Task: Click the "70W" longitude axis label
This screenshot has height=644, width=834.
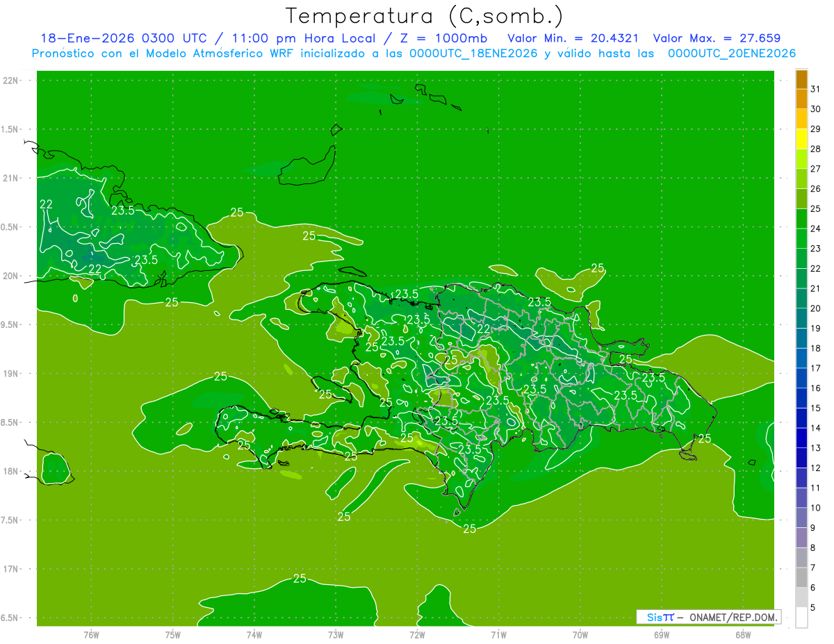Action: (x=580, y=634)
